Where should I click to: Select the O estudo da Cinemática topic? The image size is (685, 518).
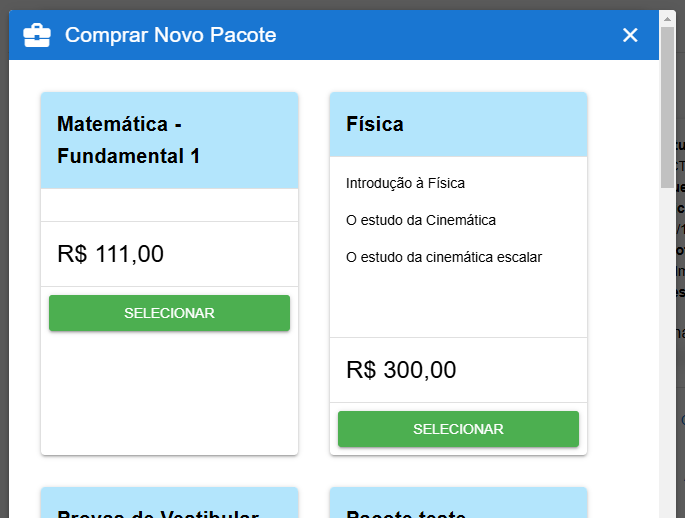[x=420, y=220]
